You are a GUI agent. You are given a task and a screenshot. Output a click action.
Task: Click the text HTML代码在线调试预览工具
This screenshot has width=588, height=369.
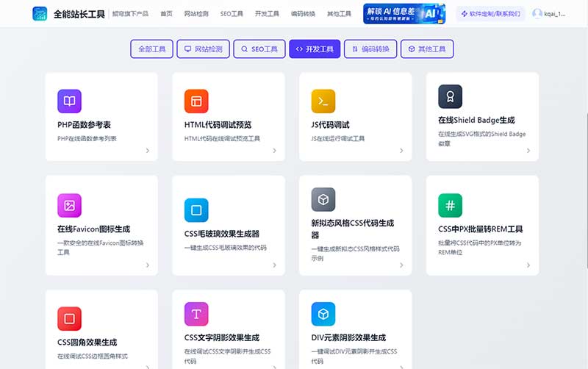pyautogui.click(x=222, y=139)
